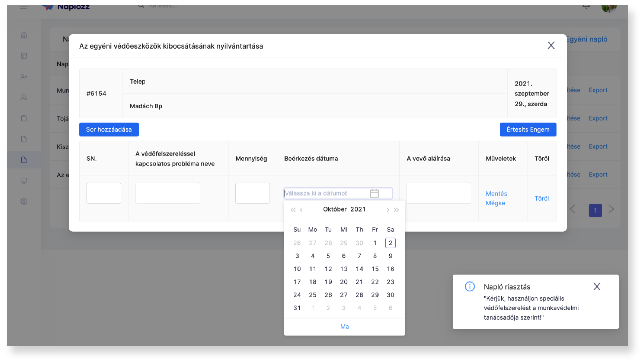Viewport: 644px width, 364px height.
Task: Select October 15 in the calendar
Action: pyautogui.click(x=375, y=269)
